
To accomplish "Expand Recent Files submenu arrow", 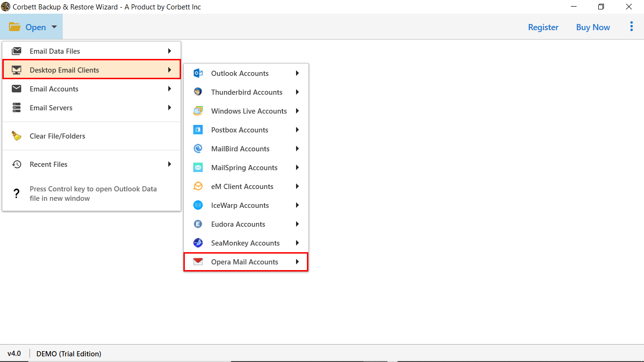I will 169,164.
